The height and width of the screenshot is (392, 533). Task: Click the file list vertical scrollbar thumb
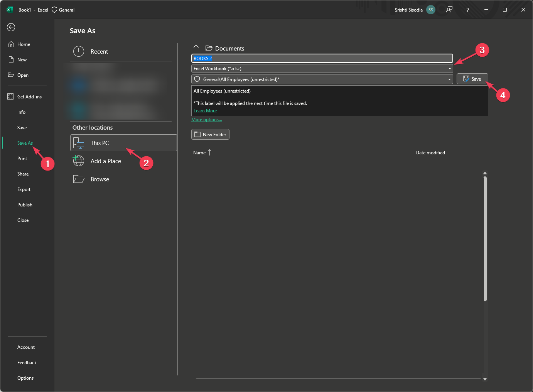(x=485, y=238)
